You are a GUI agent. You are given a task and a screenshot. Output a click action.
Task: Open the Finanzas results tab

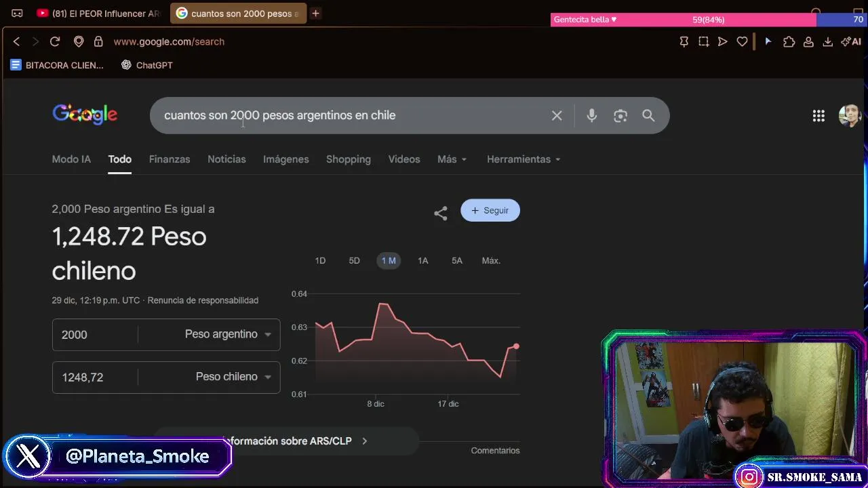click(170, 159)
